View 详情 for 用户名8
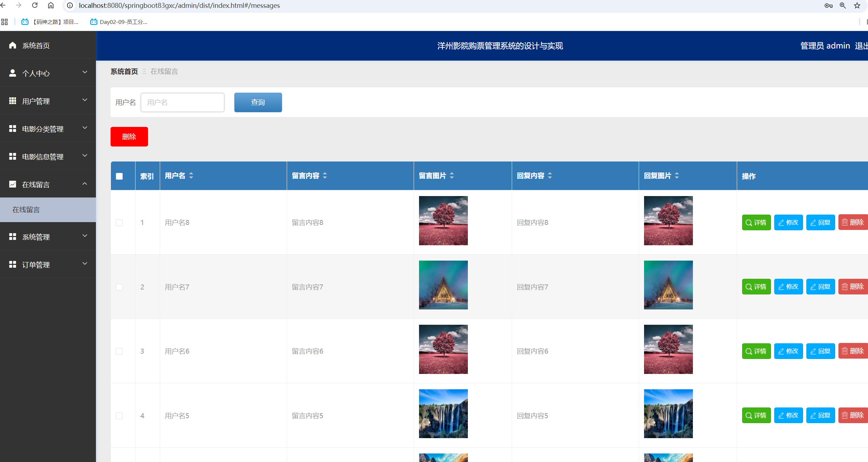The height and width of the screenshot is (462, 868). [756, 222]
